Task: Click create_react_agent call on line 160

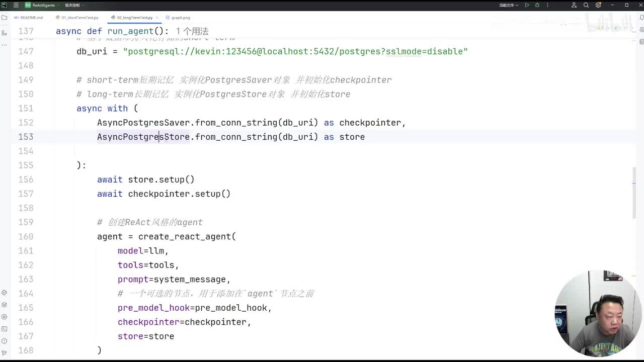Action: (185, 236)
